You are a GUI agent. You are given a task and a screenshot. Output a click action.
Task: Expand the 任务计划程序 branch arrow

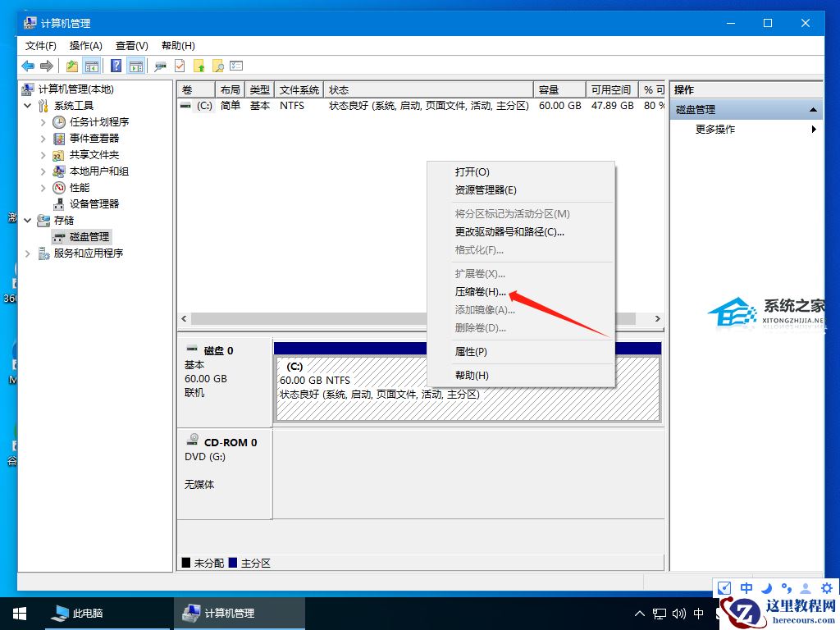43,122
